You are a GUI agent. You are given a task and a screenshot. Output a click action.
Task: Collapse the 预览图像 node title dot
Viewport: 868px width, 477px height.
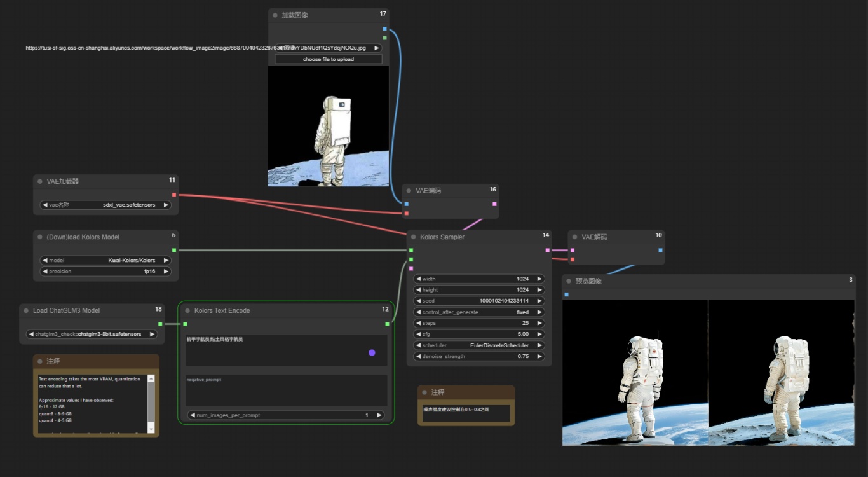point(569,280)
